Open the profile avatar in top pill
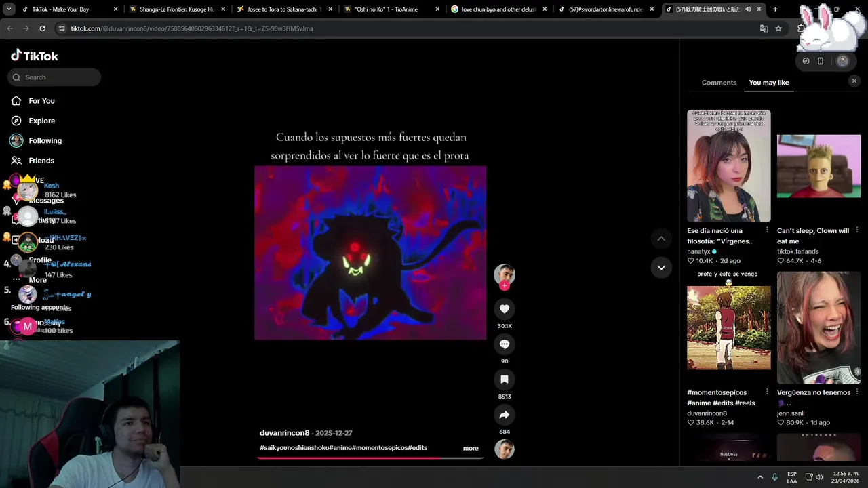Screen dimensions: 868x488 pos(842,61)
